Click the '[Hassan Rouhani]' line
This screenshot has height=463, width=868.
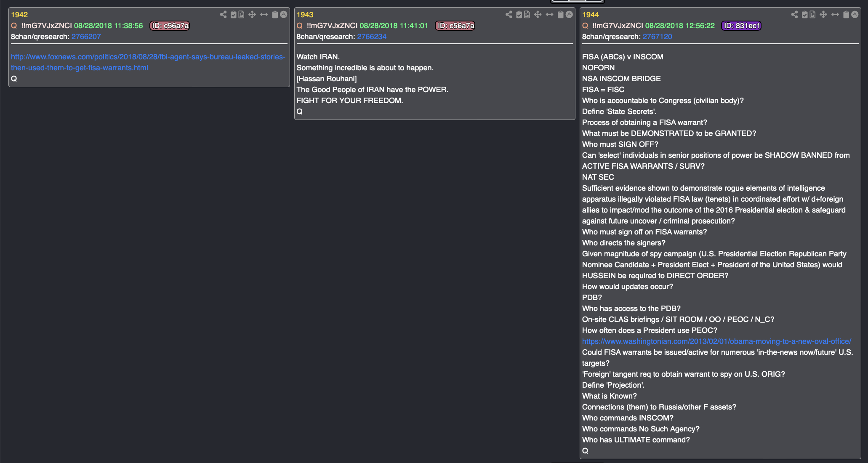coord(327,79)
